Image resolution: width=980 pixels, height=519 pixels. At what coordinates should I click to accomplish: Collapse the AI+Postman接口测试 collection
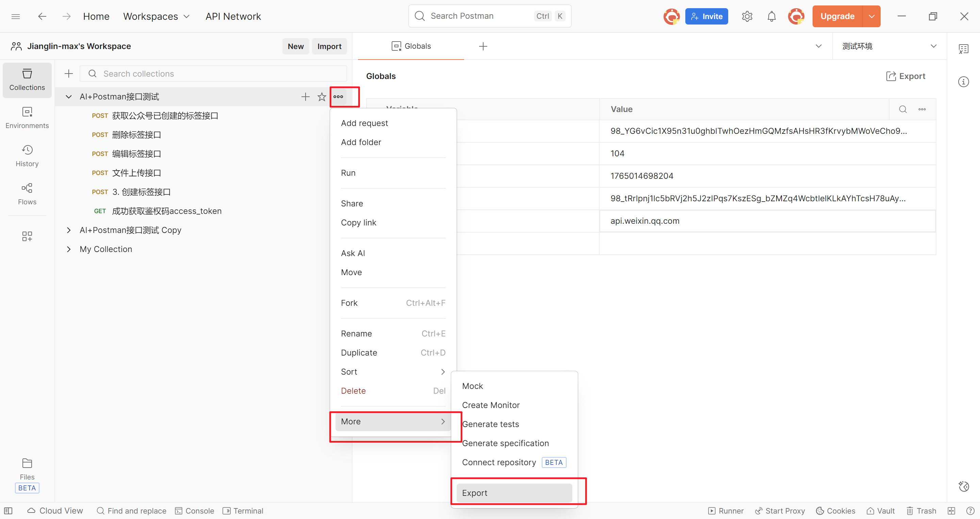tap(68, 97)
